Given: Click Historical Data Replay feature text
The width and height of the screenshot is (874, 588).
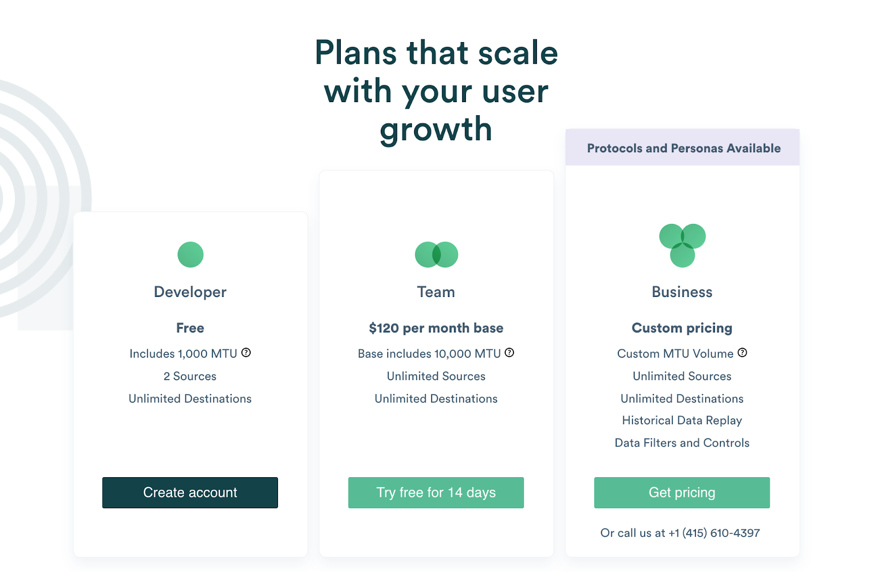Looking at the screenshot, I should pos(682,420).
